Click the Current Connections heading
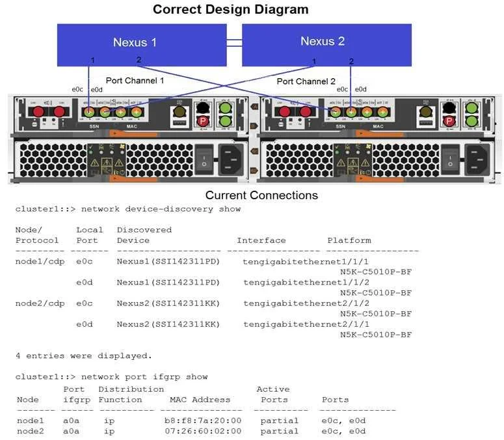Image resolution: width=504 pixels, height=440 pixels. pos(261,195)
